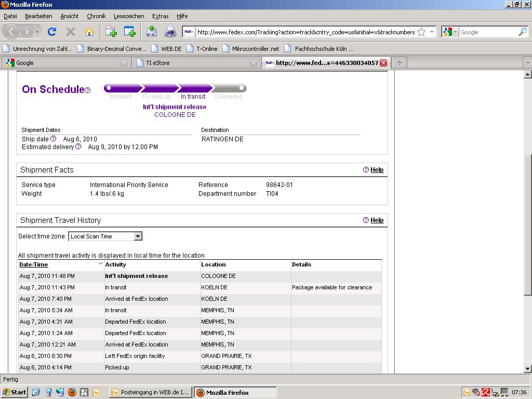The height and width of the screenshot is (399, 532).
Task: Open Help link in Shipment Travel History
Action: pos(377,220)
